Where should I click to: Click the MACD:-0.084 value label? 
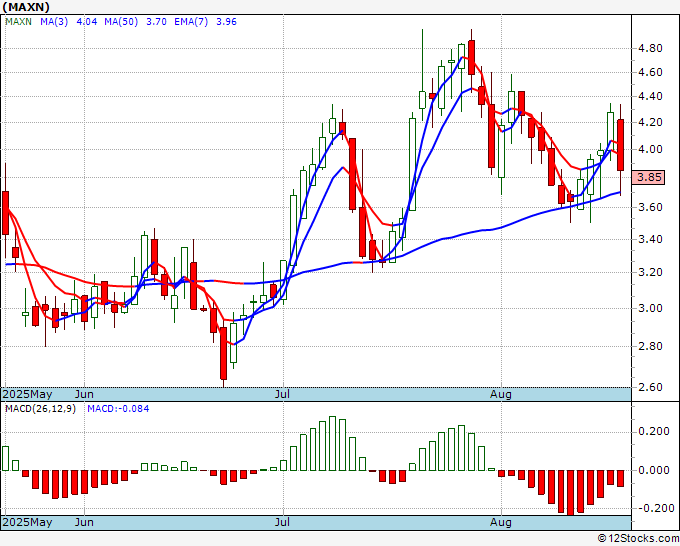tap(118, 409)
